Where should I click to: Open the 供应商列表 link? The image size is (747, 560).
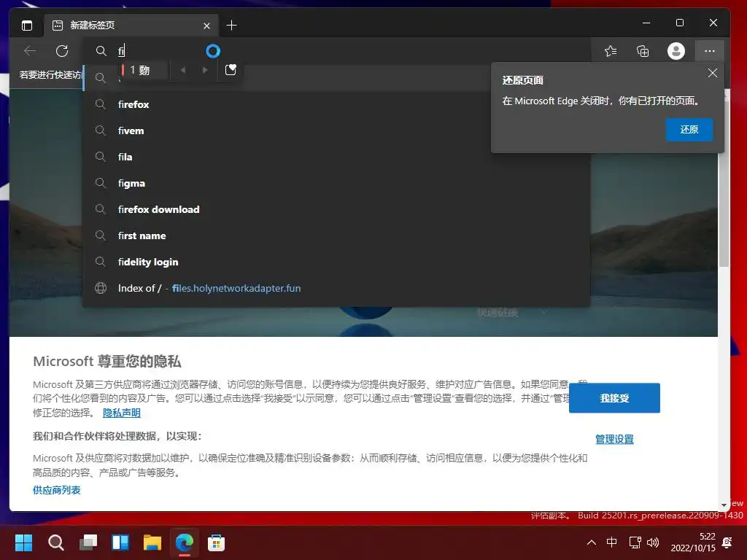(x=57, y=490)
